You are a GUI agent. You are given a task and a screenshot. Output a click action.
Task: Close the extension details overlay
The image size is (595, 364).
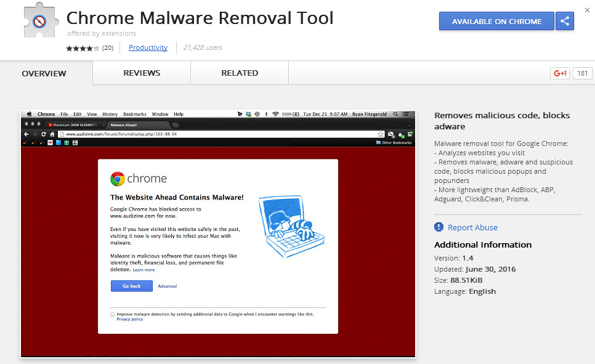pyautogui.click(x=587, y=10)
